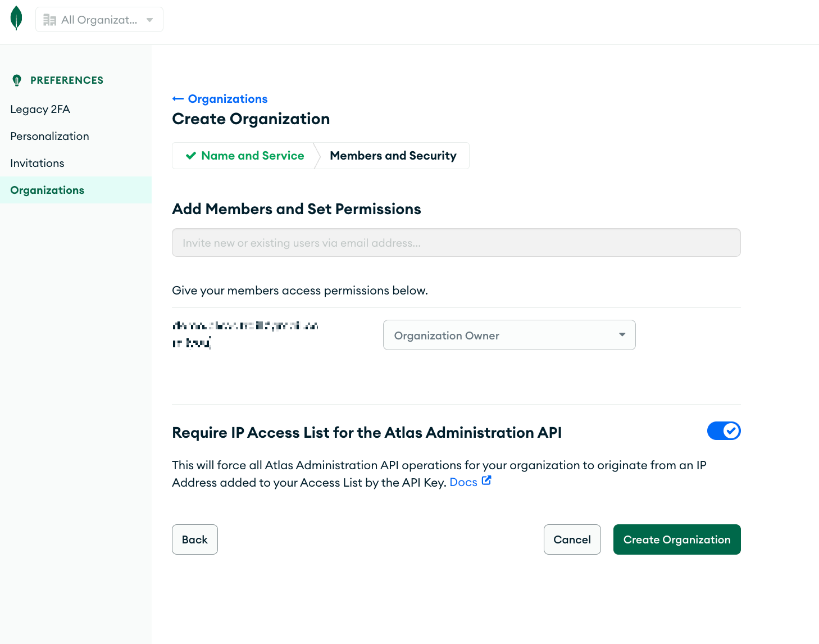Click the Create Organization button
This screenshot has width=819, height=644.
tap(677, 539)
